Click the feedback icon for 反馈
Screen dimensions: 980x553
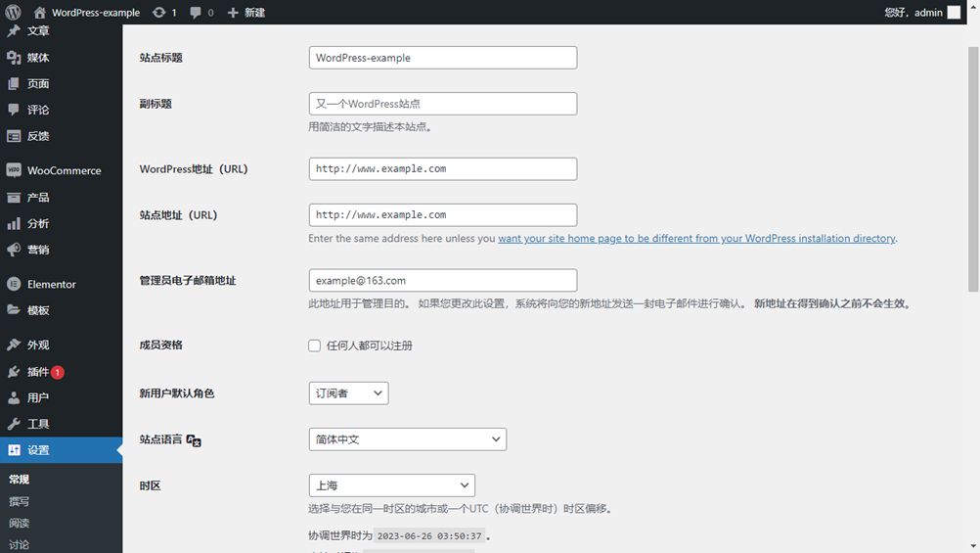click(x=14, y=136)
